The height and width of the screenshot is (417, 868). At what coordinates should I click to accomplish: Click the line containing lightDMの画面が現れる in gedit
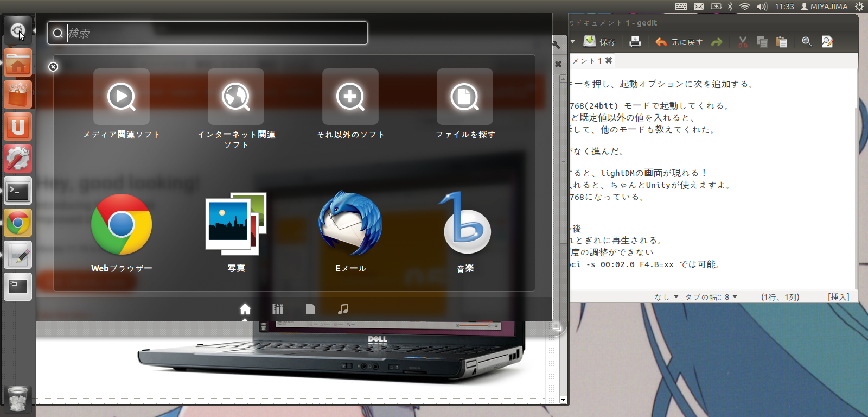(638, 173)
